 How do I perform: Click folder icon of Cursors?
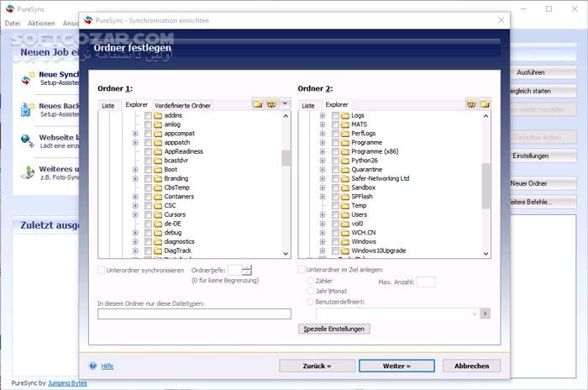158,214
